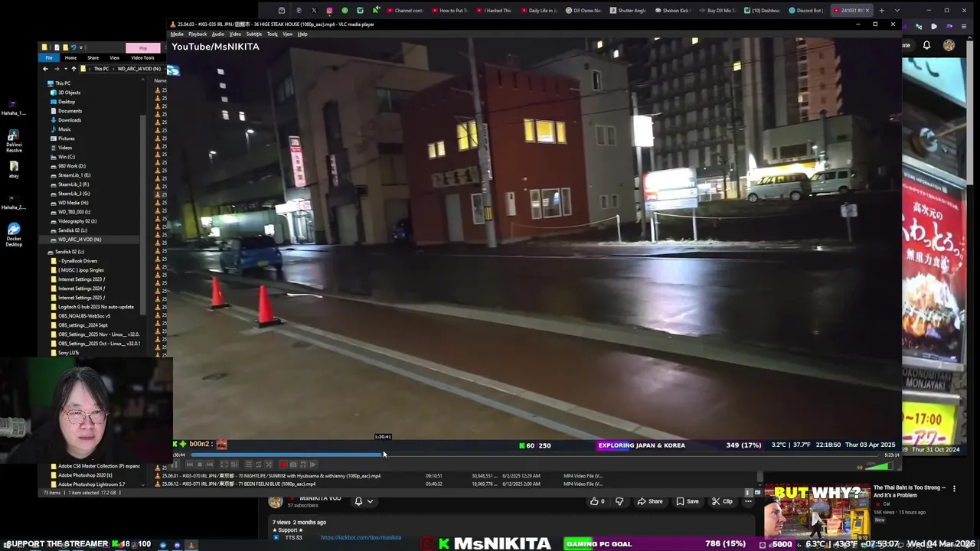
Task: Open pinned X (Twitter) browser tab
Action: click(313, 11)
